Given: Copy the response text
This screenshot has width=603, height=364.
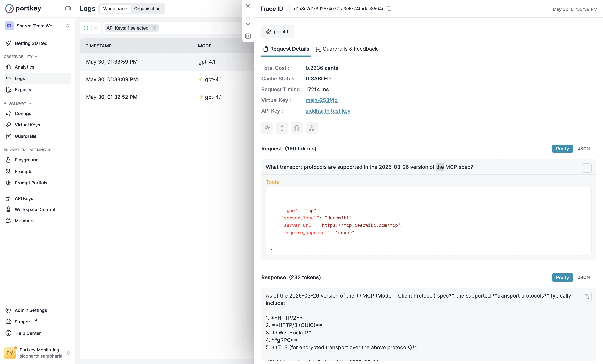Looking at the screenshot, I should (587, 297).
